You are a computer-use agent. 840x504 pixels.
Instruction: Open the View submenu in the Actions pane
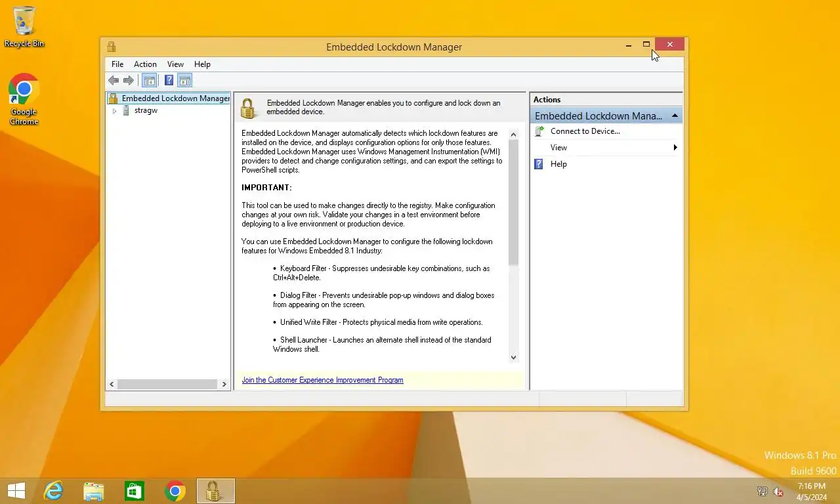[x=606, y=148]
